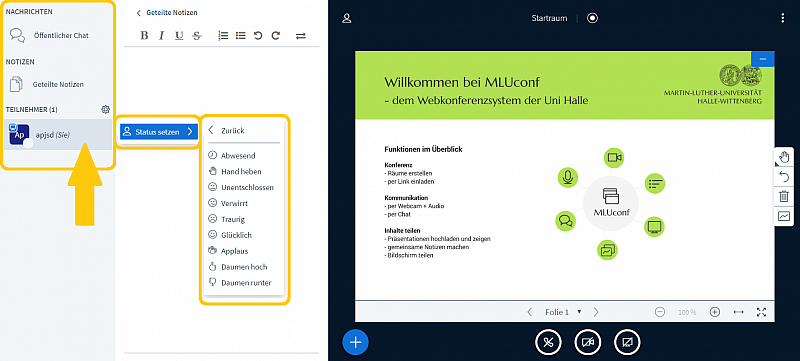Go back via Zurück
Image resolution: width=800 pixels, height=361 pixels.
point(227,131)
